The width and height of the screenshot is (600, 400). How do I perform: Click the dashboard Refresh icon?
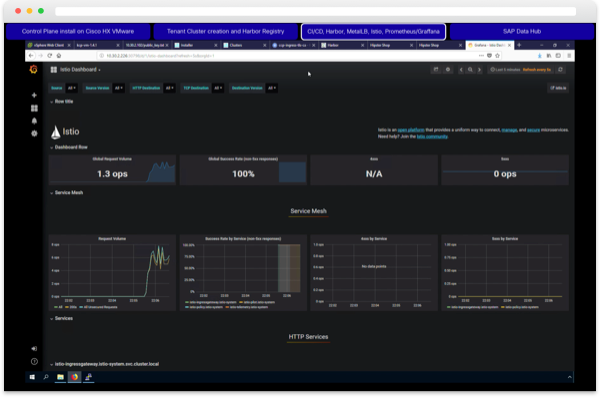point(561,70)
